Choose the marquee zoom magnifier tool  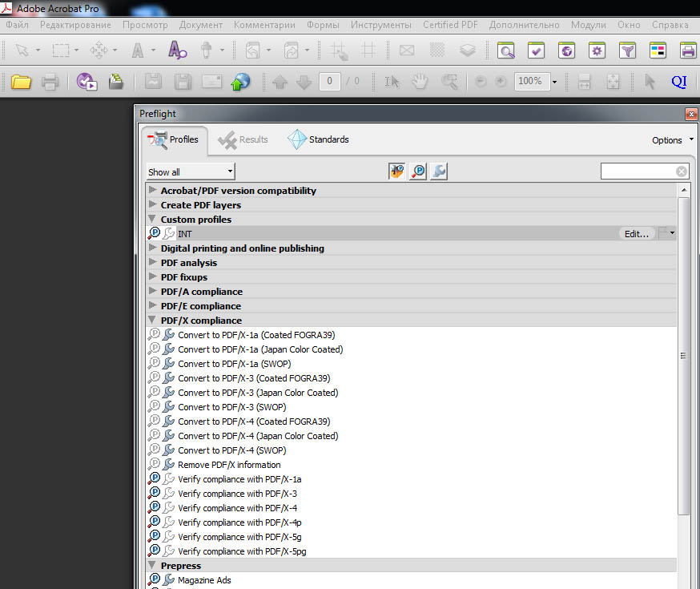tap(449, 82)
